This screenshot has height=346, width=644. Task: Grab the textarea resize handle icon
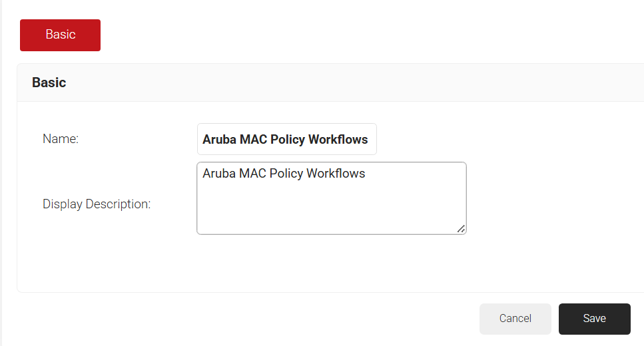click(x=461, y=228)
